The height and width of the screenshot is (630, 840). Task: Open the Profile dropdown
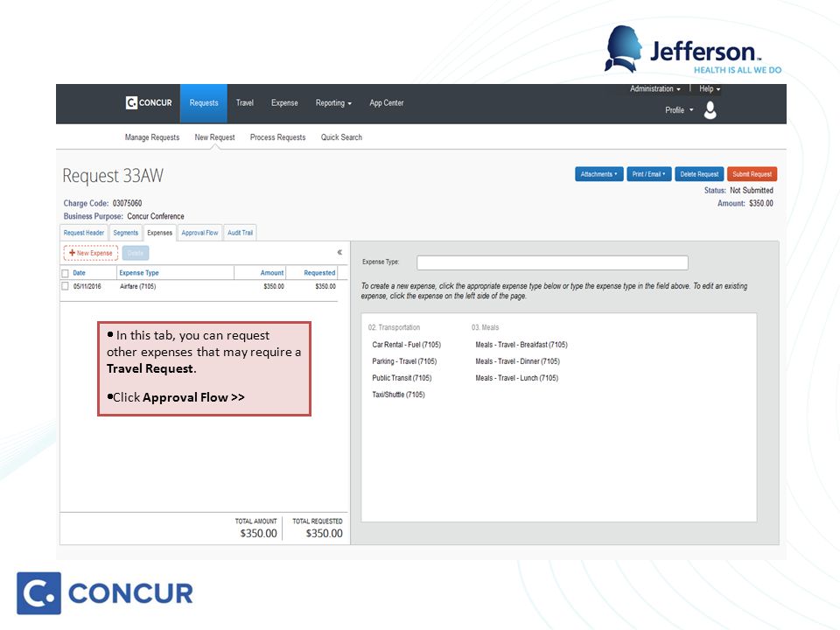coord(679,110)
